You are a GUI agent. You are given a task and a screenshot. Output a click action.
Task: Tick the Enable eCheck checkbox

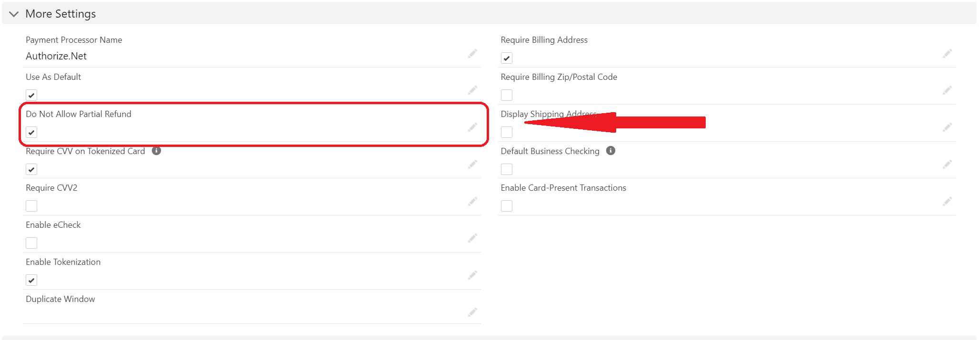pos(31,243)
